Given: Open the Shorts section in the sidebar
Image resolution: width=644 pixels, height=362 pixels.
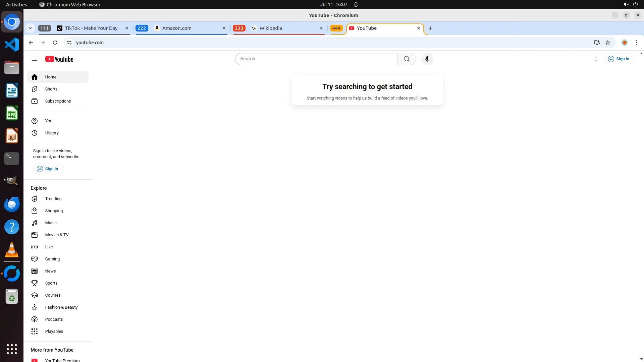Looking at the screenshot, I should (x=51, y=89).
